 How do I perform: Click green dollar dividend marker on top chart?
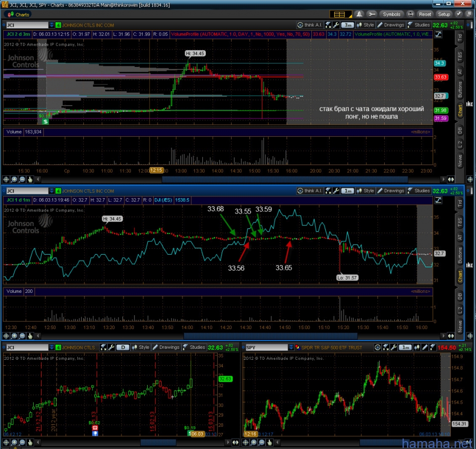pyautogui.click(x=45, y=121)
